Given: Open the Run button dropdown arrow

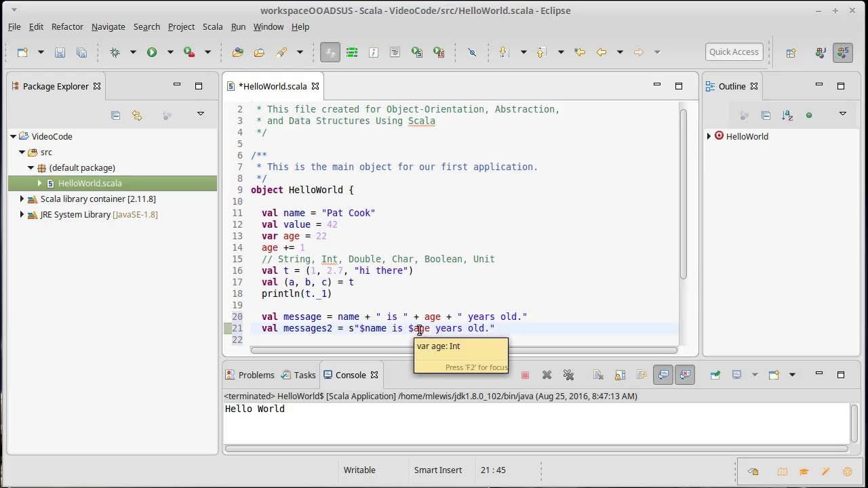Looking at the screenshot, I should tap(170, 52).
